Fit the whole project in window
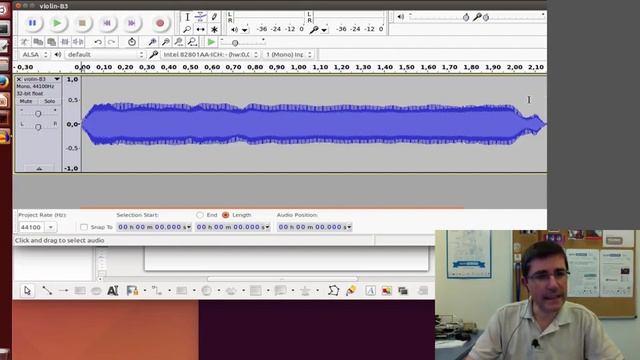This screenshot has width=640, height=360. click(x=192, y=42)
